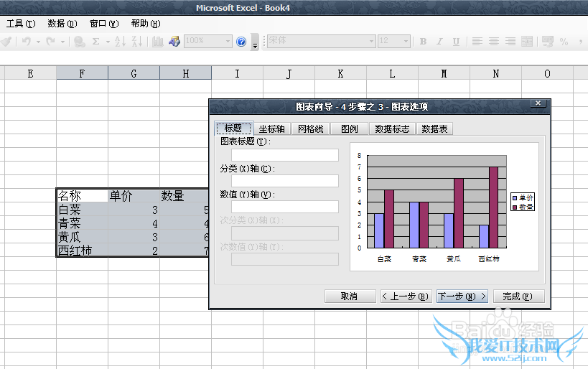Click the 完成(F) finish button

point(518,296)
